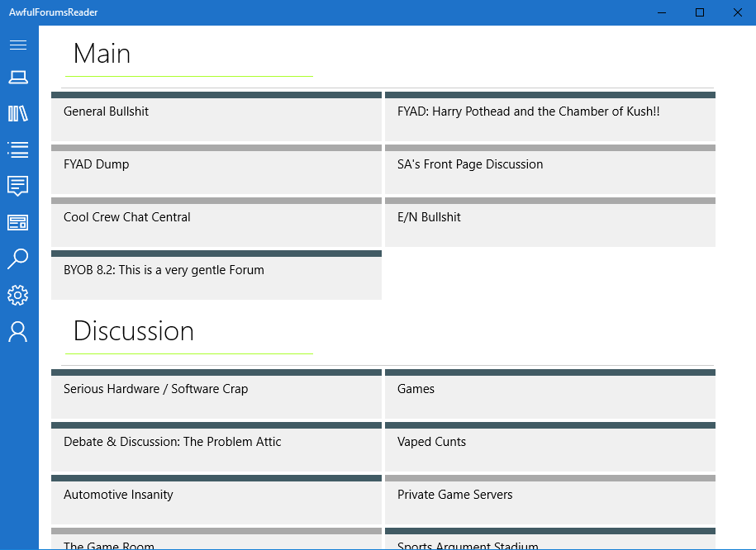Open Serious Hardware / Software Crap
The width and height of the screenshot is (756, 550).
[216, 394]
